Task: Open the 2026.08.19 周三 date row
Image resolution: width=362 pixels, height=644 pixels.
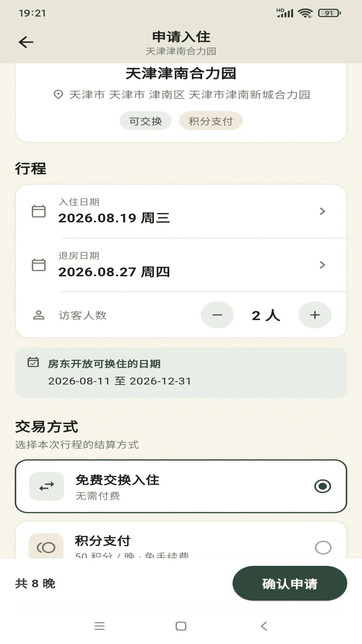Action: coord(181,211)
